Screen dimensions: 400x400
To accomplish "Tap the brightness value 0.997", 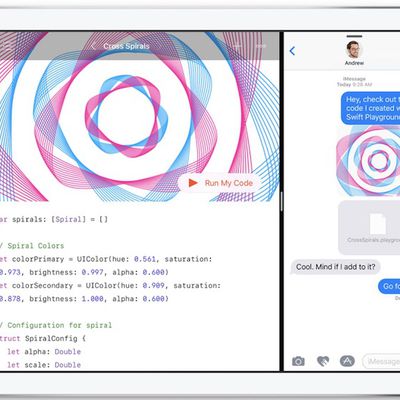I will tap(92, 272).
